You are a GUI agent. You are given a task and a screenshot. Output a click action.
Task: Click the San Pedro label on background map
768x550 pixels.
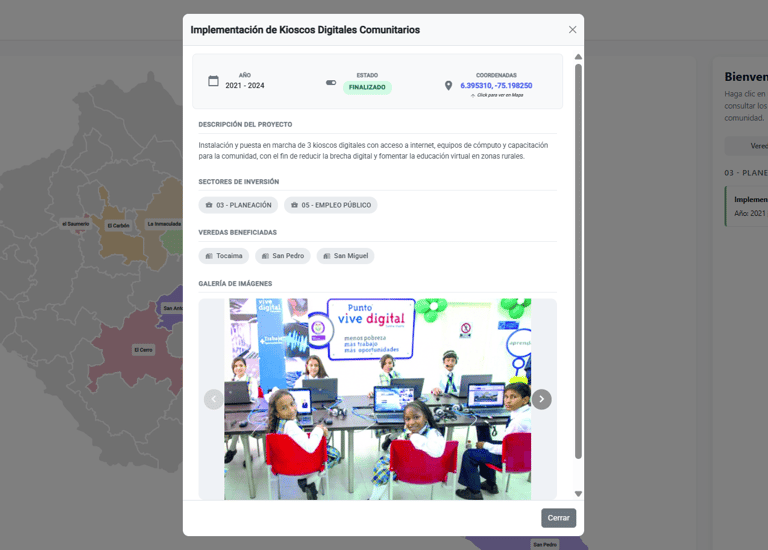(x=545, y=545)
